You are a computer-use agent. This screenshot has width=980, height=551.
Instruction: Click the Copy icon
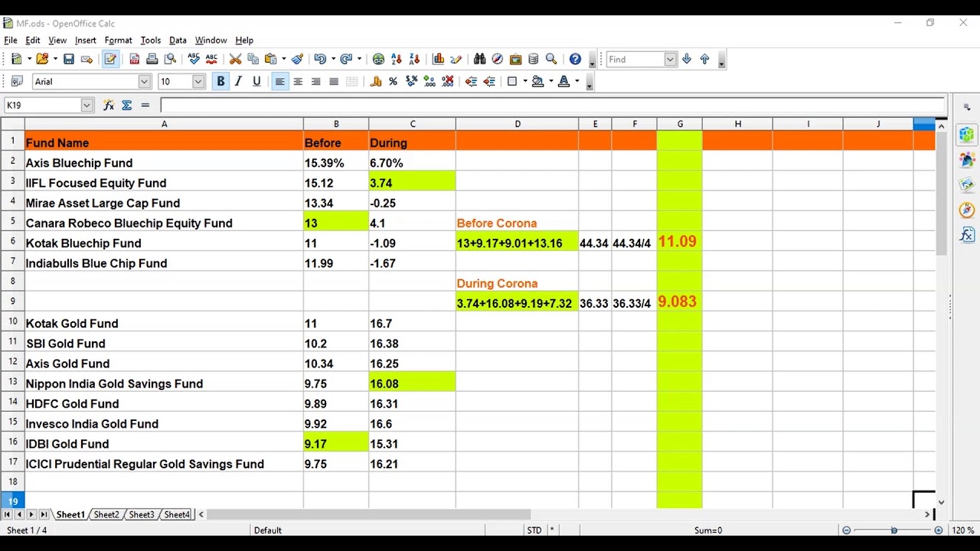click(253, 59)
